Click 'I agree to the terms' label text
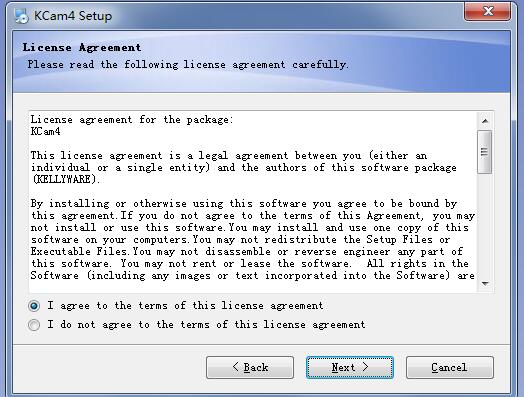The width and height of the screenshot is (524, 397). (x=185, y=306)
